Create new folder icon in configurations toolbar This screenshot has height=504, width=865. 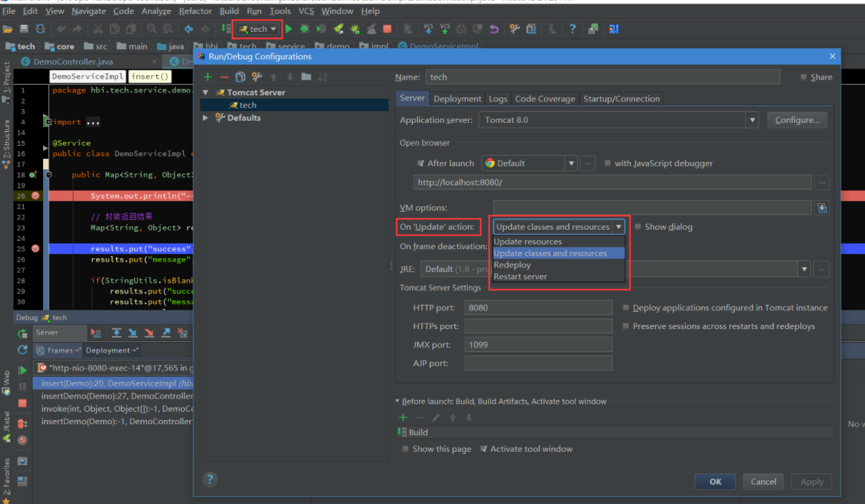(x=306, y=77)
